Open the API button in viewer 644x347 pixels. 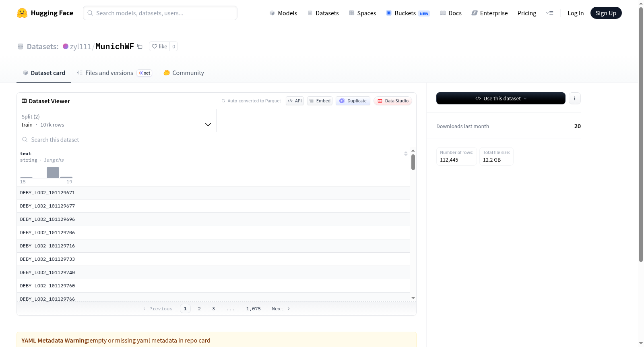click(x=295, y=101)
